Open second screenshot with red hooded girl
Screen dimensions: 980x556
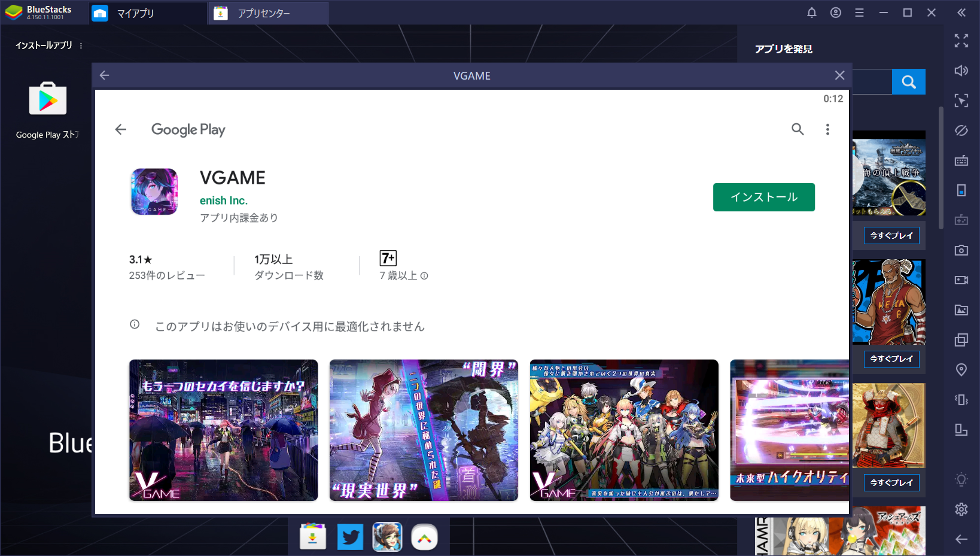[x=424, y=430]
